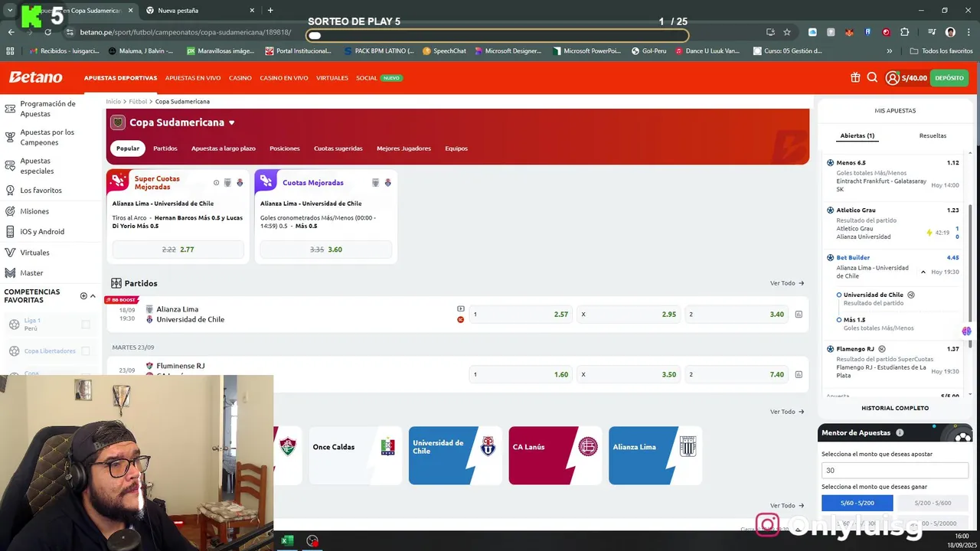This screenshot has width=980, height=551.
Task: Open Excel from the taskbar
Action: (x=287, y=541)
